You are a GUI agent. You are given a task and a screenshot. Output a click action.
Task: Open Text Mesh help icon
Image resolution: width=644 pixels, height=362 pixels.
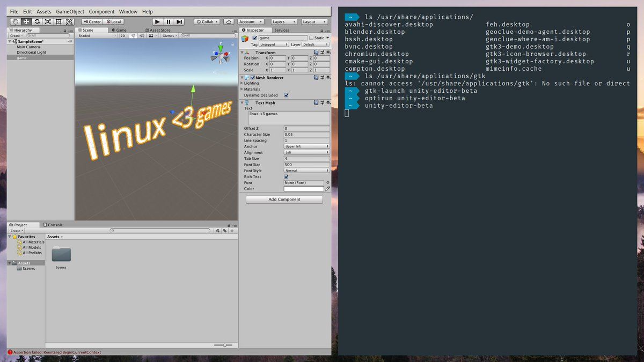316,103
